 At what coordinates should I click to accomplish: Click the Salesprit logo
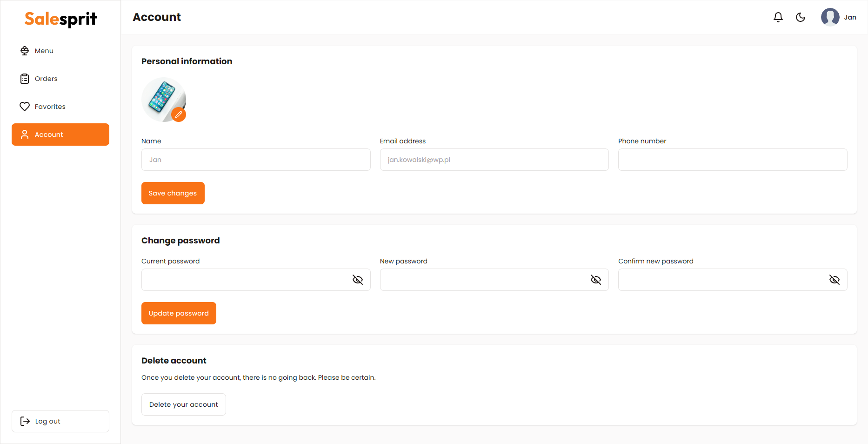coord(60,19)
